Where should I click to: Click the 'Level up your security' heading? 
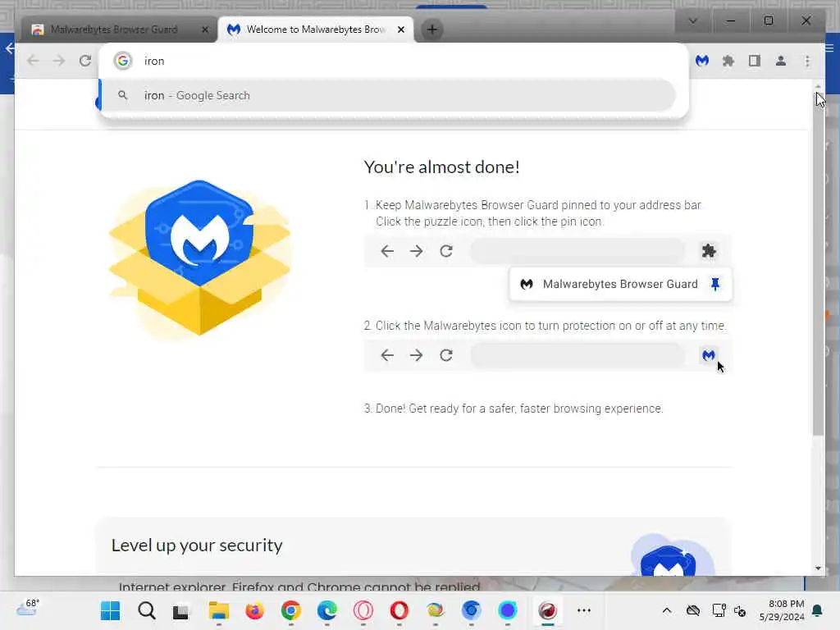(197, 546)
